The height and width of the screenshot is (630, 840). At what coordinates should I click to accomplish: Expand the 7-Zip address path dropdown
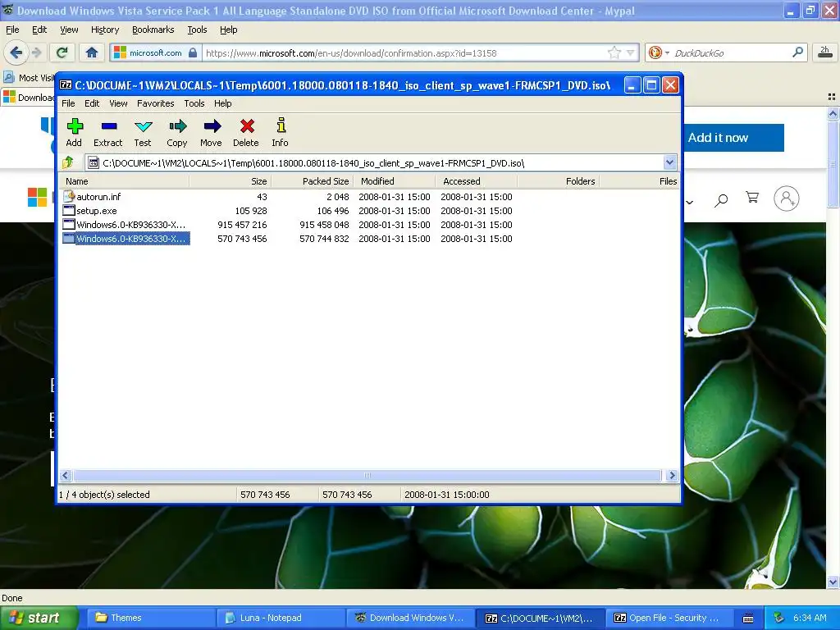point(669,162)
